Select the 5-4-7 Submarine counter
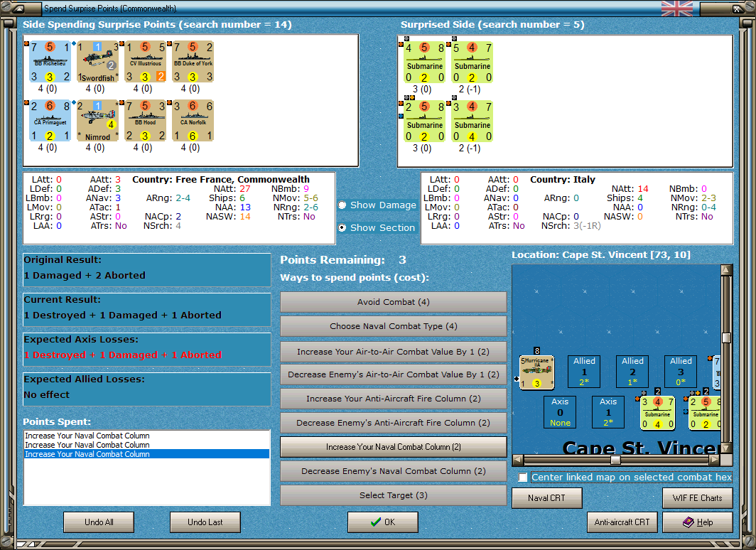756x550 pixels. [x=472, y=63]
